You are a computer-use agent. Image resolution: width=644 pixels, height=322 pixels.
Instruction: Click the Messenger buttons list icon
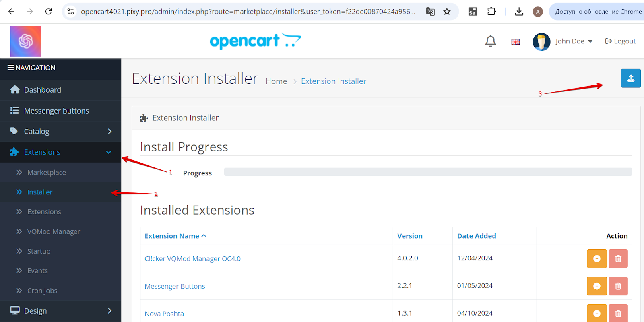(14, 110)
